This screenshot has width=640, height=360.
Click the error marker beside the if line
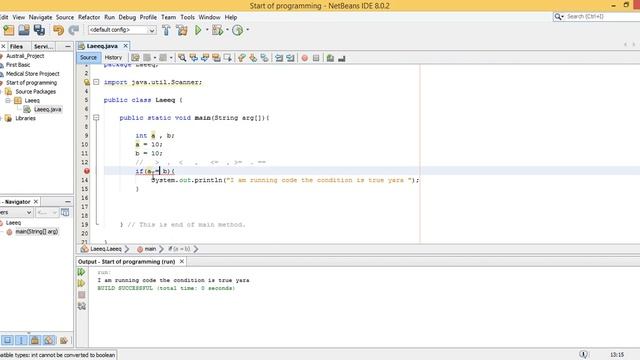click(87, 171)
